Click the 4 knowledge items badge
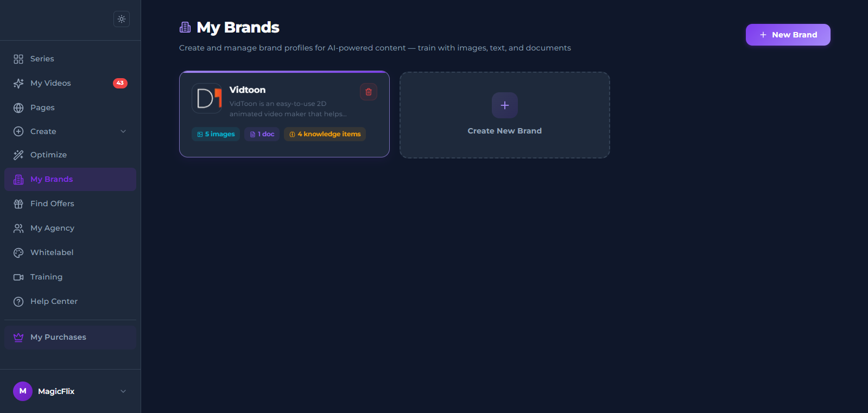The width and height of the screenshot is (868, 413). 325,134
